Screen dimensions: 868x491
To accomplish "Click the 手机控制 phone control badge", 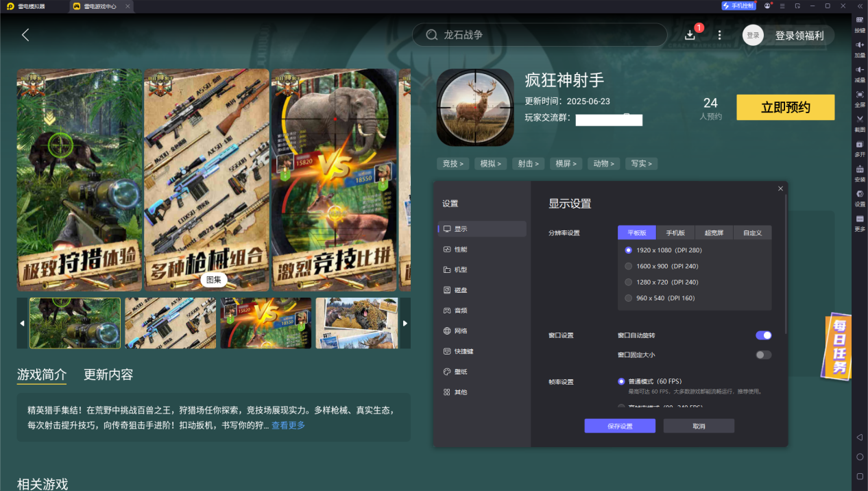I will [738, 5].
